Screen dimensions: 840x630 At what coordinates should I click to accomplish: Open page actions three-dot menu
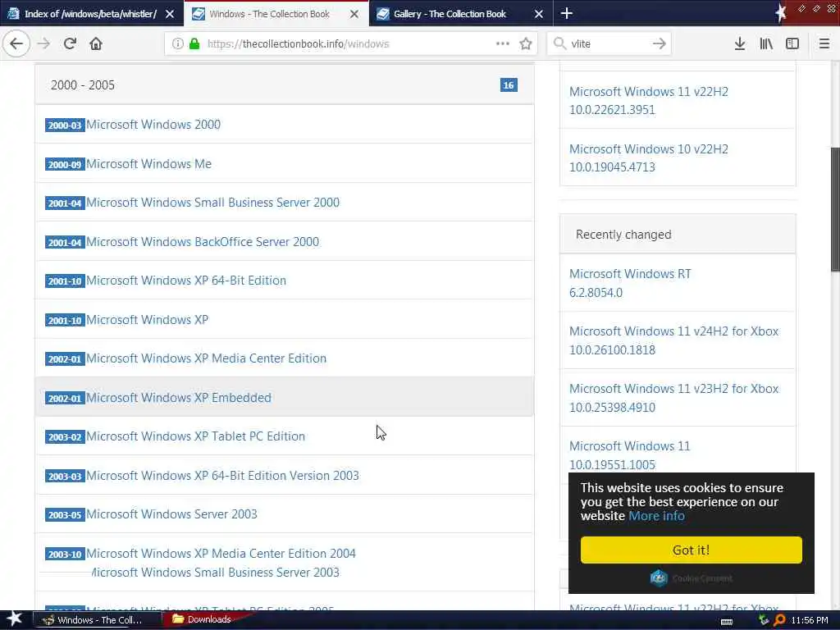click(503, 43)
